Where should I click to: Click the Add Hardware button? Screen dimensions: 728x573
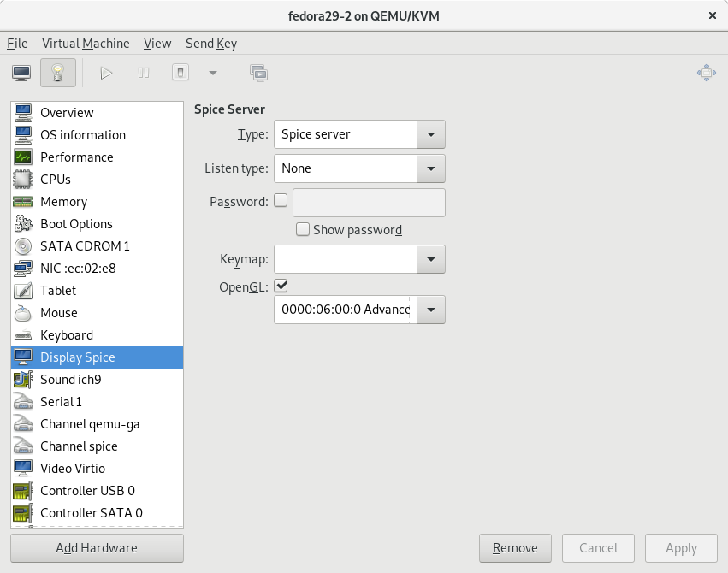click(x=97, y=548)
